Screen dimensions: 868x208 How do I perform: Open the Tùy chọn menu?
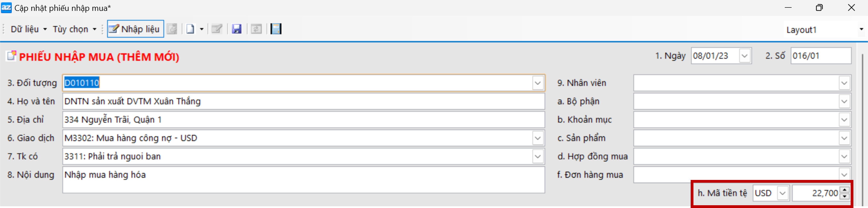pos(74,29)
